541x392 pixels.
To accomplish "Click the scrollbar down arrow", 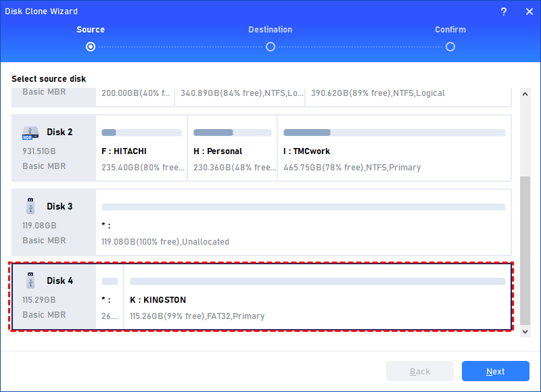I will 525,332.
